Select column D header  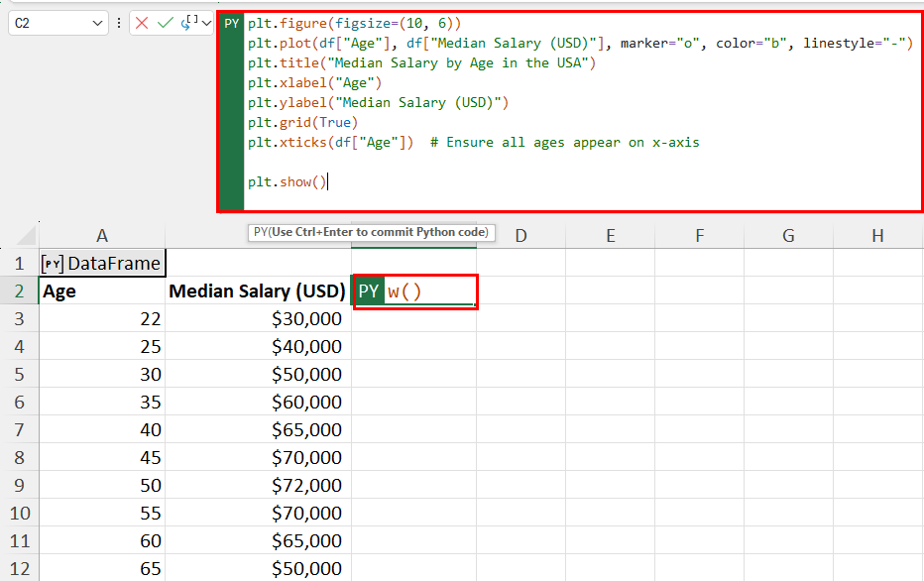(520, 236)
